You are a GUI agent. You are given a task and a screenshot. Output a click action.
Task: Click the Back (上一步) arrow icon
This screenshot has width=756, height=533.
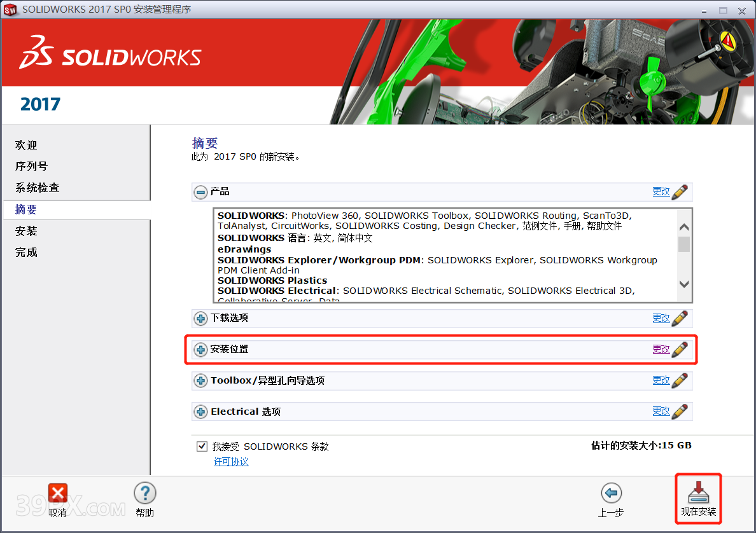click(x=611, y=493)
